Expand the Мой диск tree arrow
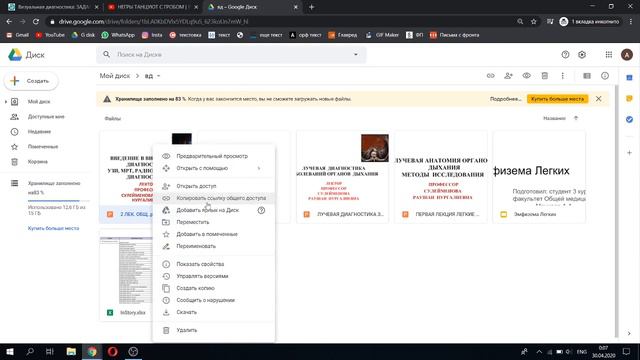Viewport: 640px width, 360px height. pyautogui.click(x=6, y=102)
